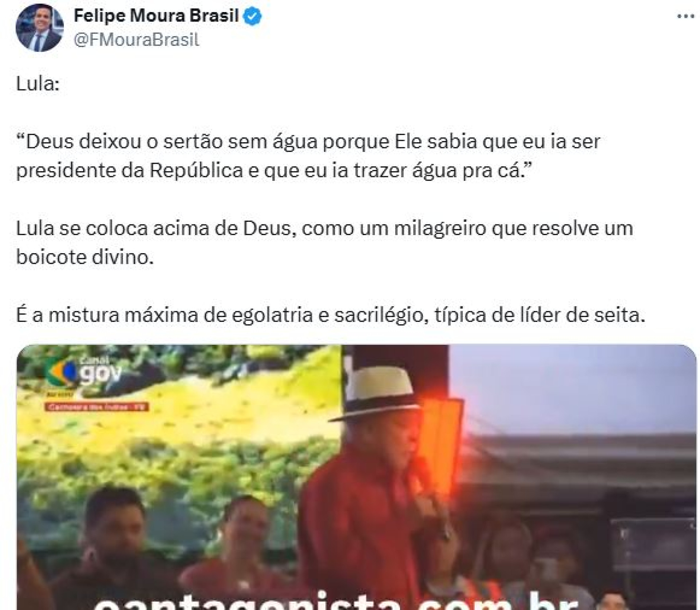Click the 'mistura máxima de egolatria' sentence
This screenshot has height=610, width=700.
331,315
